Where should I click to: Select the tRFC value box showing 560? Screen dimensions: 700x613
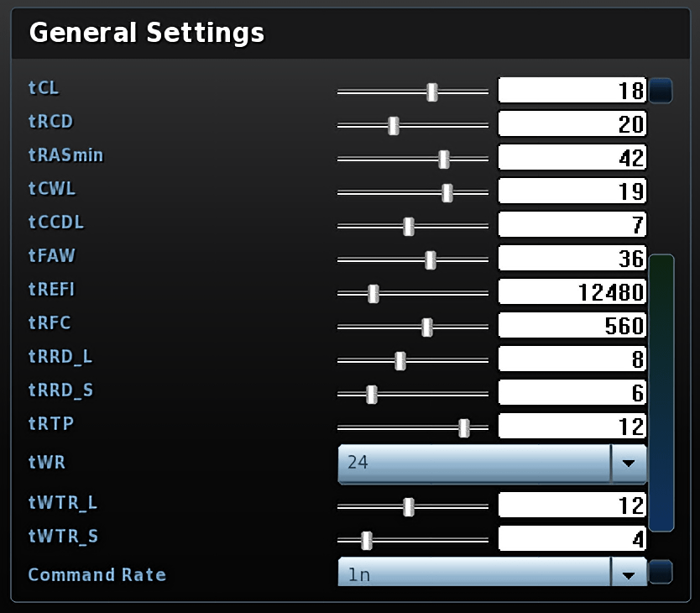572,325
